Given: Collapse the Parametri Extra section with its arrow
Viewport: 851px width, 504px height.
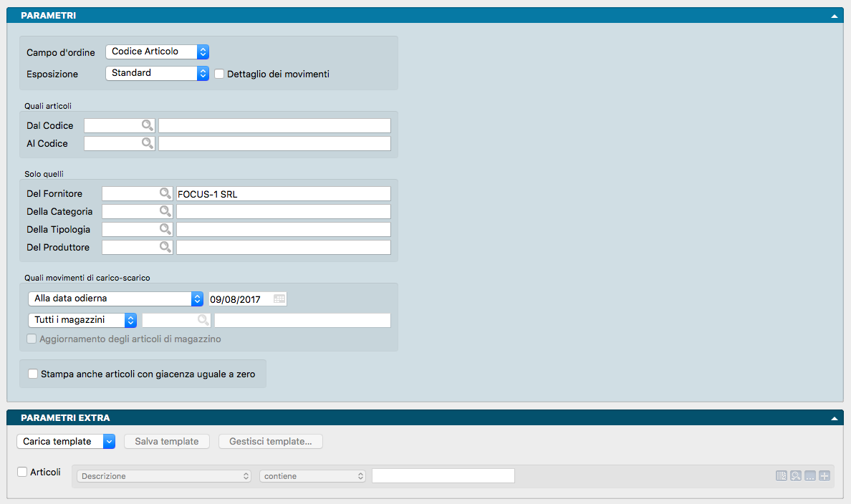Looking at the screenshot, I should pyautogui.click(x=834, y=418).
